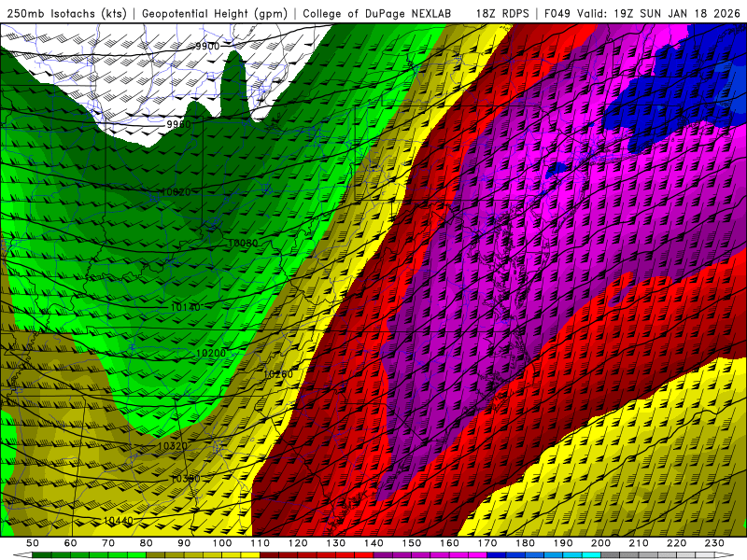This screenshot has width=747, height=560.
Task: Click the dark green legend swatch between 50 and 60
Action: 42,555
